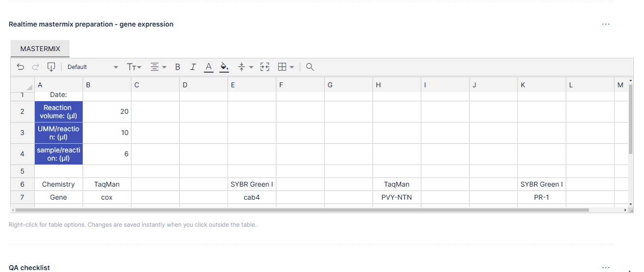Expand the font size dropdown
Screen dimensions: 644x272
pos(134,67)
